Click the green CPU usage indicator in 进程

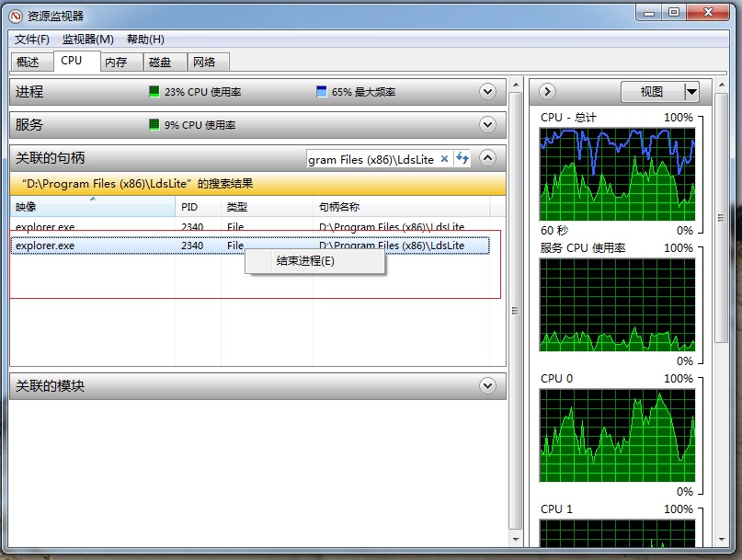[x=154, y=91]
